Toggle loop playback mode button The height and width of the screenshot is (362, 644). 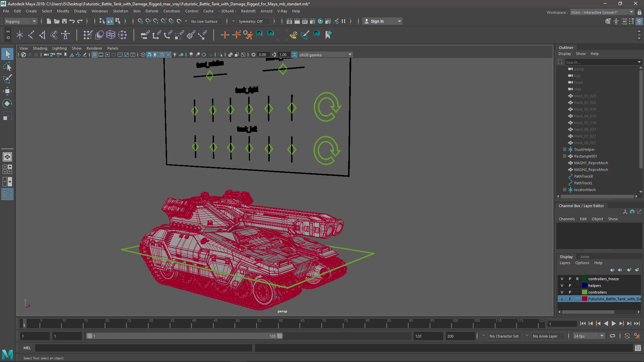(612, 336)
